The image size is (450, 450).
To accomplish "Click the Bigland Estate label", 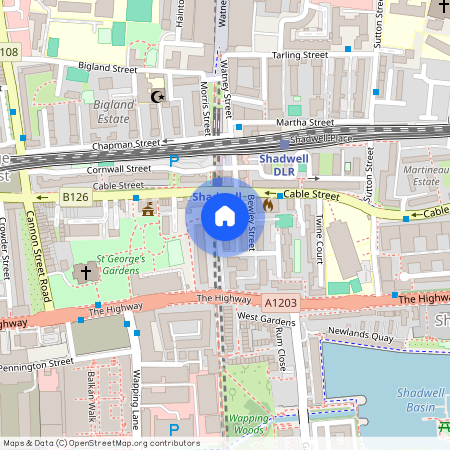I will 113,112.
